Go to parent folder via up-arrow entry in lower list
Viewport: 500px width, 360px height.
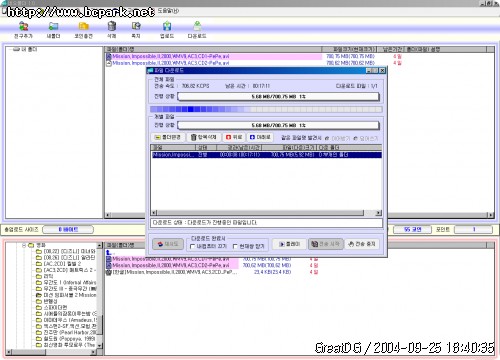coord(109,252)
